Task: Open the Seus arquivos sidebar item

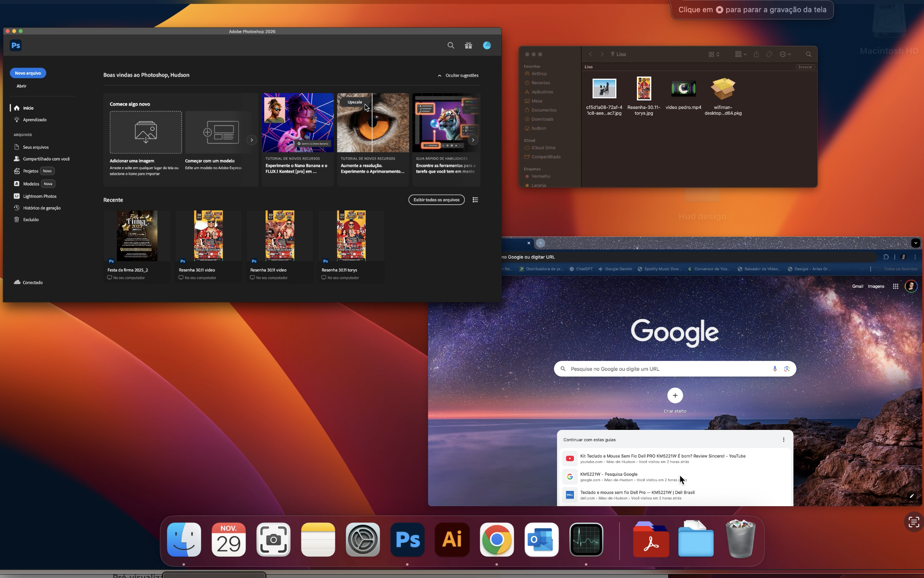Action: (35, 147)
